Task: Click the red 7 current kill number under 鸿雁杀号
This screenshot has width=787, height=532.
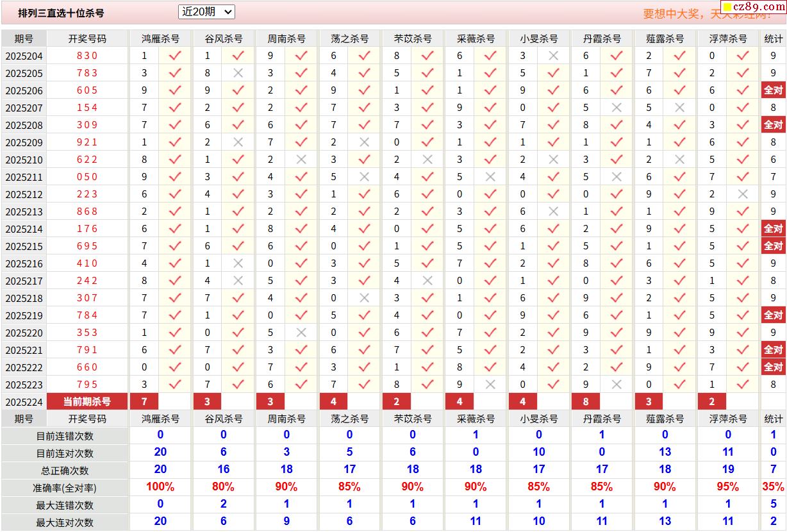Action: click(x=144, y=402)
